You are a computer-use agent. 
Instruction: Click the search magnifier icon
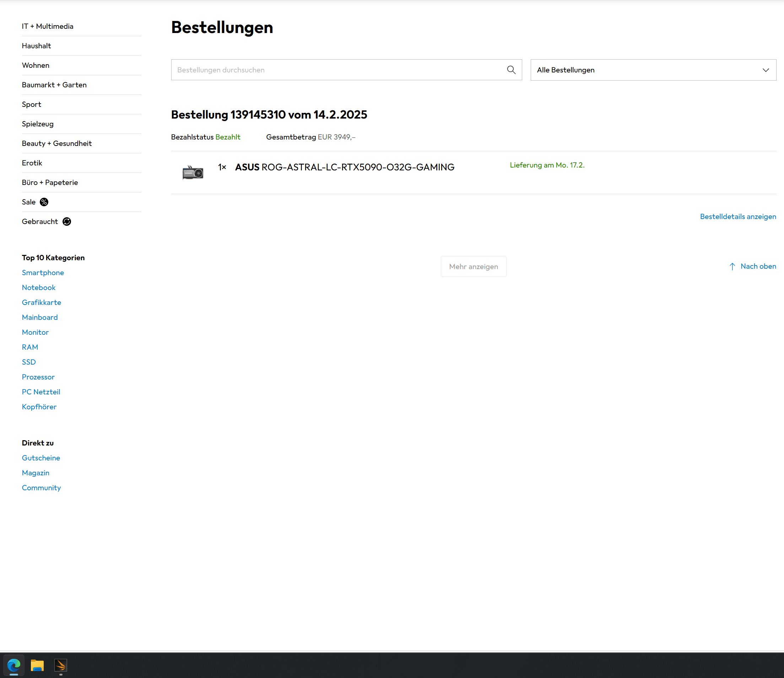(511, 70)
